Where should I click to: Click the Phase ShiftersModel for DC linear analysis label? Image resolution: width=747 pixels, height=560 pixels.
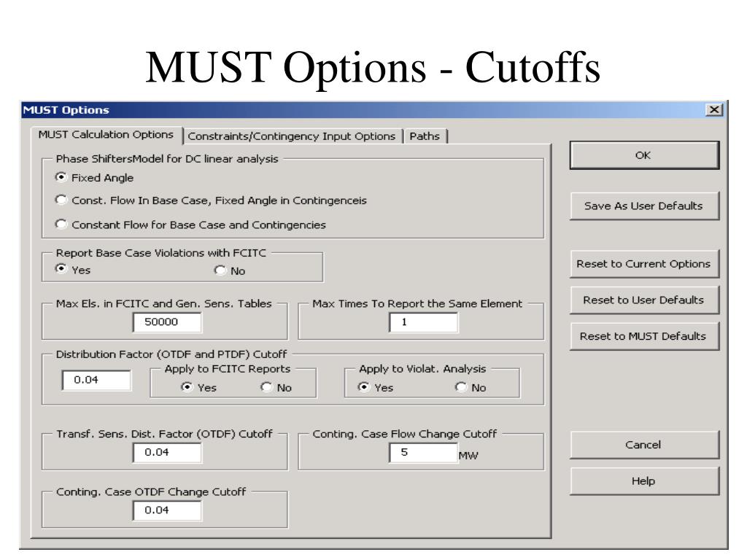[167, 159]
